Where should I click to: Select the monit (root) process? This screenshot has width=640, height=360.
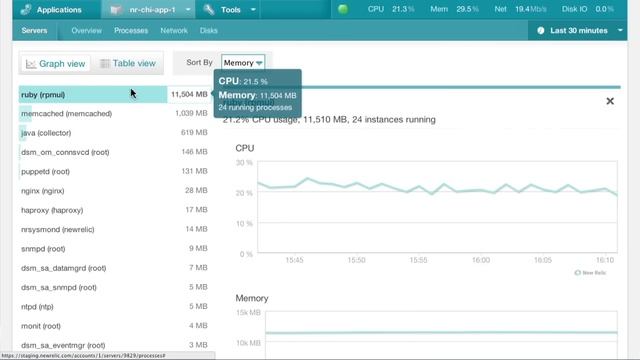click(x=114, y=326)
